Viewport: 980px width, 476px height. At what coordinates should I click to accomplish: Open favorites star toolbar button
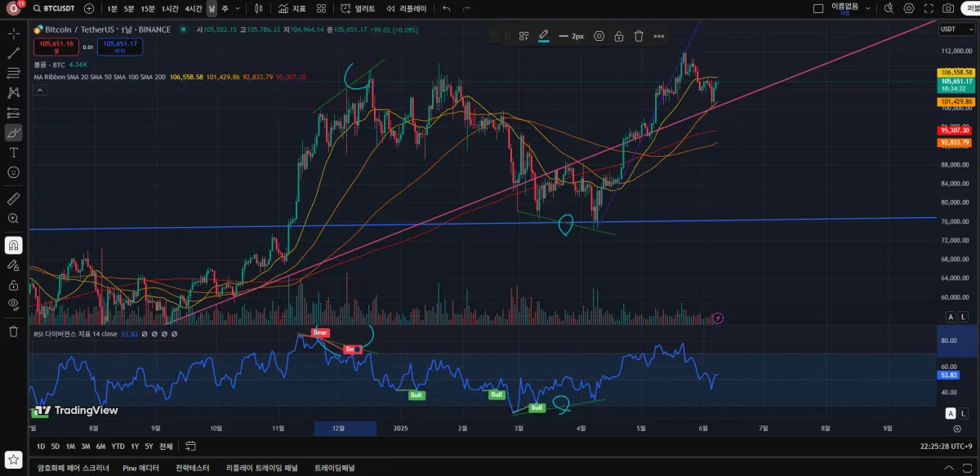[x=13, y=460]
